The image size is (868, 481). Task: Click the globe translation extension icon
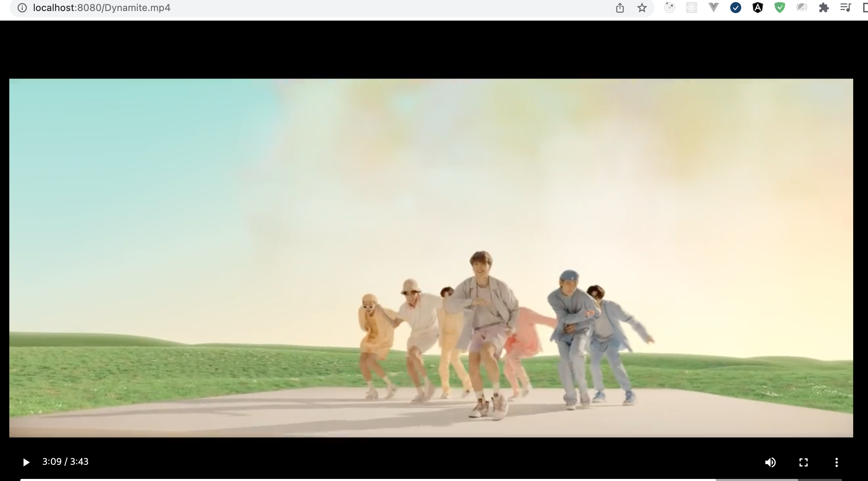pos(802,8)
